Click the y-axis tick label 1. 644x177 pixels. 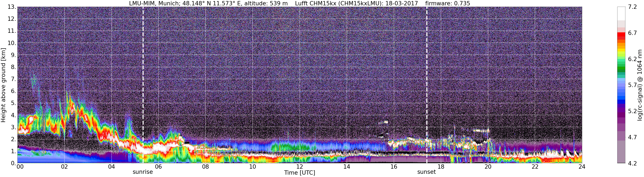(13, 151)
